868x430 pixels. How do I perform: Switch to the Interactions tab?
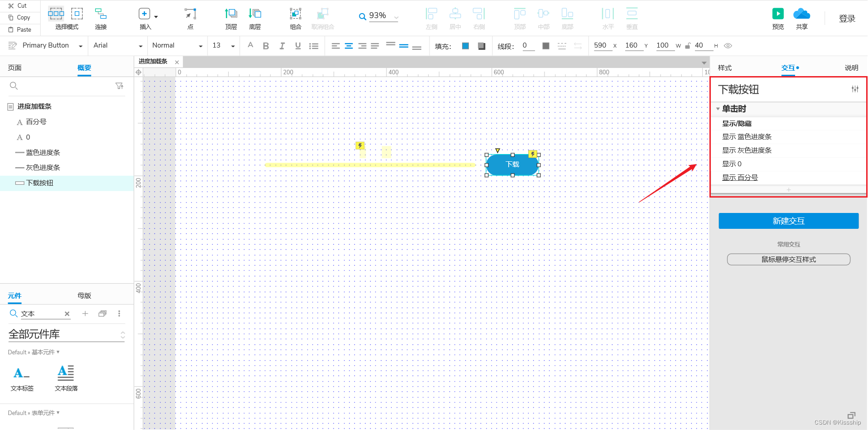tap(788, 68)
